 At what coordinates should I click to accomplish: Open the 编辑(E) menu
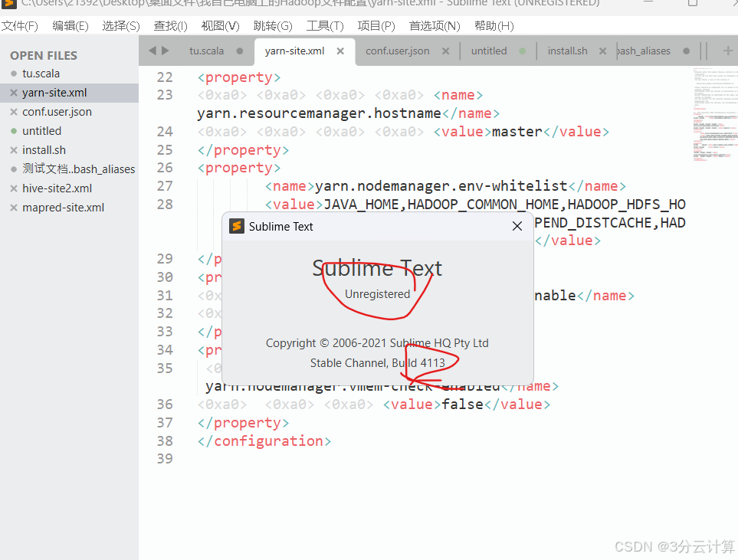[x=71, y=26]
